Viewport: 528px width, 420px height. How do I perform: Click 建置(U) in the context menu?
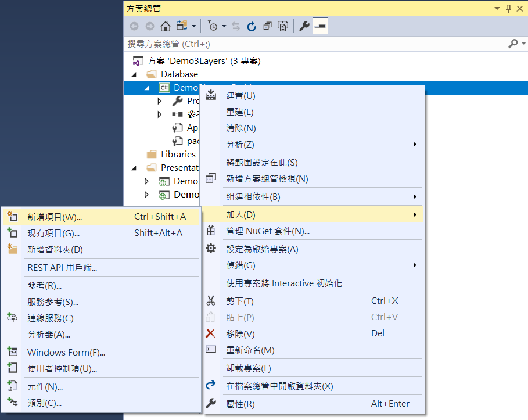[x=240, y=96]
